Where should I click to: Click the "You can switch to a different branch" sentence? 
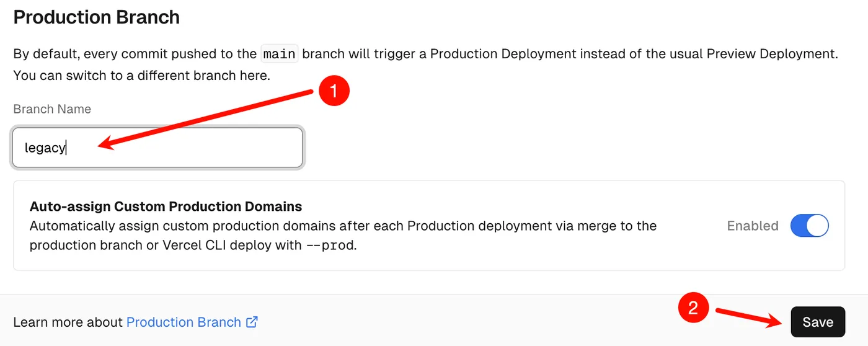[142, 77]
